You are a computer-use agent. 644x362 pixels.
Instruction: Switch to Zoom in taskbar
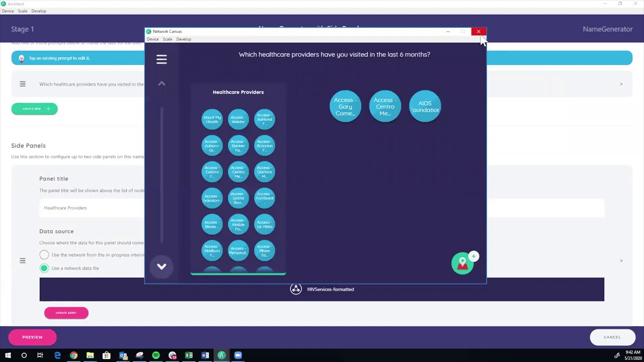tap(238, 355)
